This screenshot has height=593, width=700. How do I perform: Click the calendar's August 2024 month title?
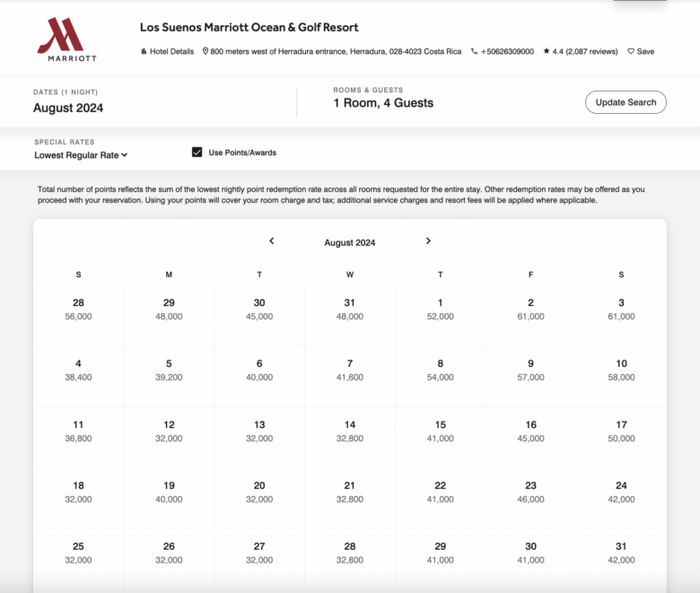tap(350, 242)
